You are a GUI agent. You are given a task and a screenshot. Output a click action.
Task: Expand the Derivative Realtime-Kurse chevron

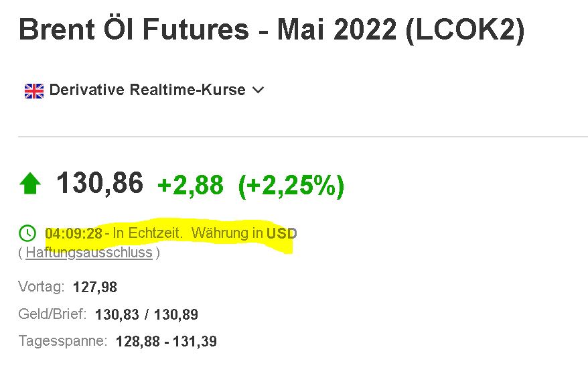258,90
